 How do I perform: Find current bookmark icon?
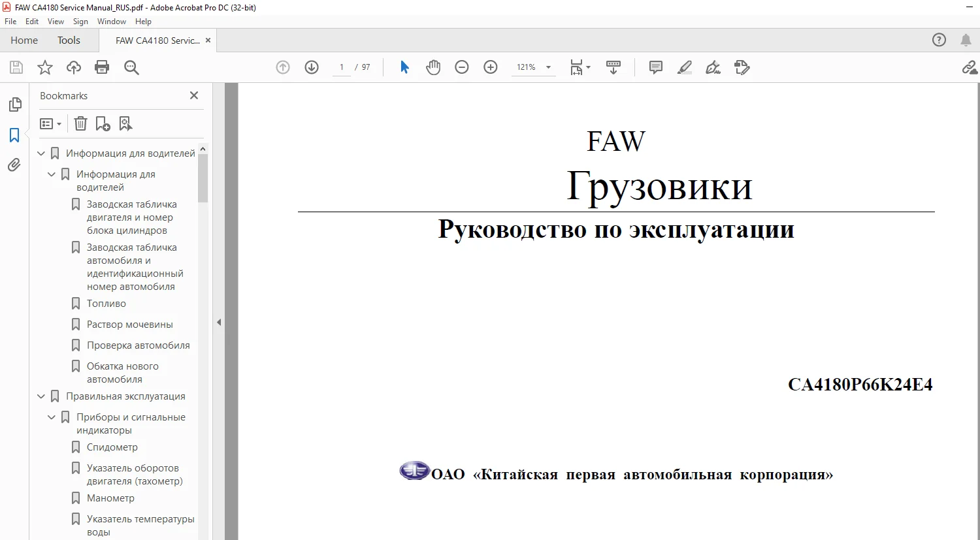tap(125, 123)
